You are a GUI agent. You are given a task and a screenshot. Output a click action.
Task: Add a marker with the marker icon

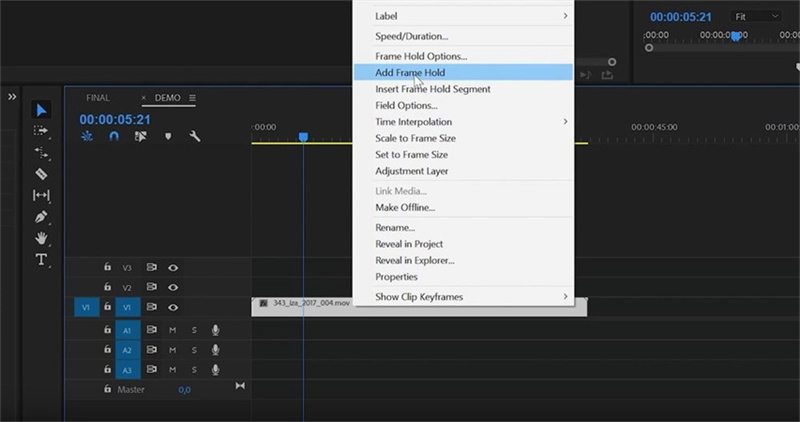pyautogui.click(x=168, y=136)
